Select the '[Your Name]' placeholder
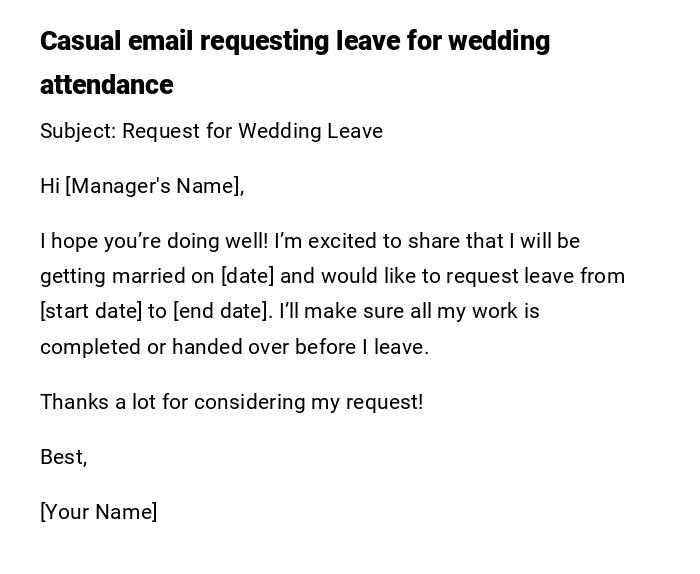The image size is (700, 574). coord(99,512)
